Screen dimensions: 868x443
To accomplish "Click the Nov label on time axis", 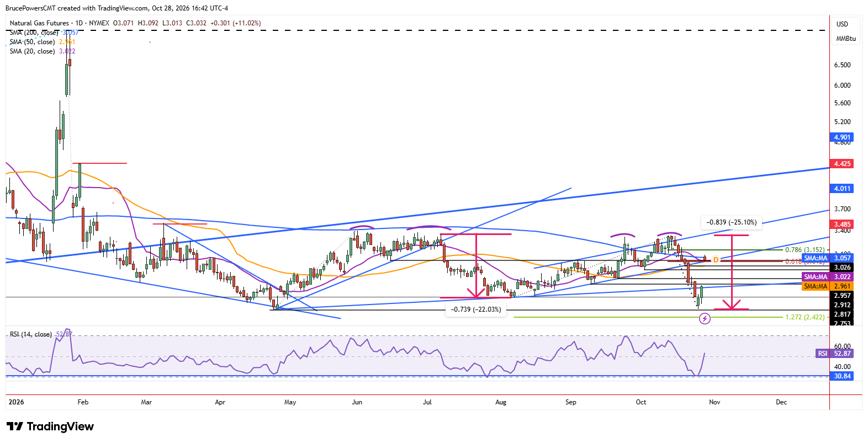I will [714, 402].
